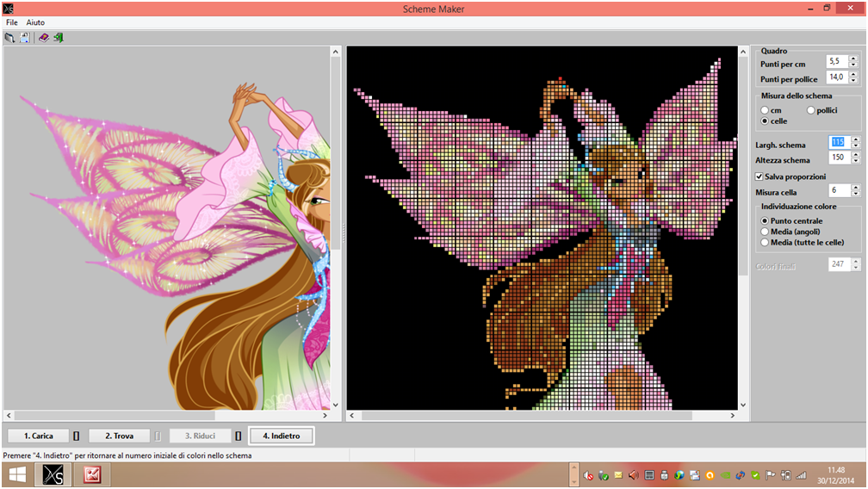Click the muted speaker tray icon
This screenshot has height=489, width=868.
[588, 475]
